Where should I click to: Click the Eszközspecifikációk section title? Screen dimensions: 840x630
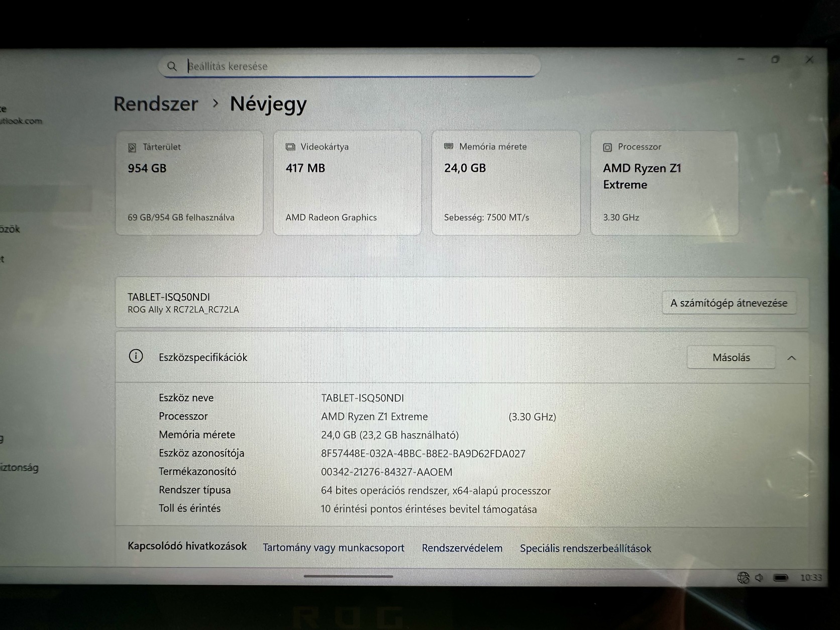click(203, 357)
